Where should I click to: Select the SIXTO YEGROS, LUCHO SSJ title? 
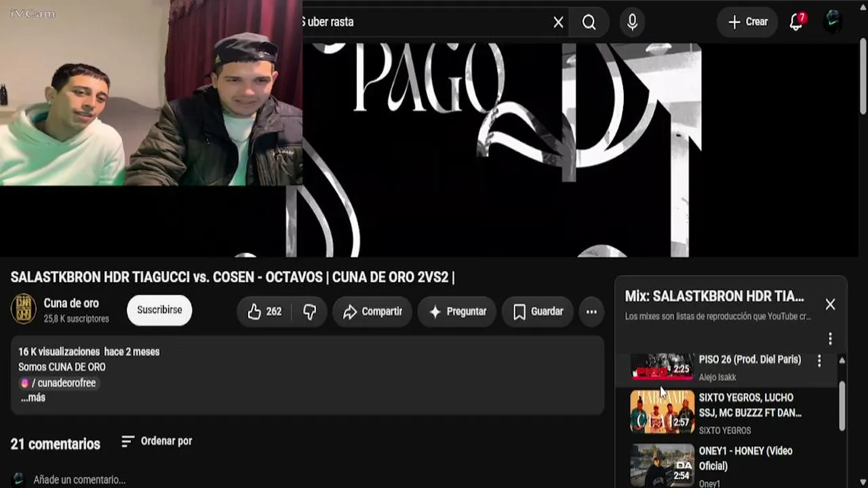coord(750,405)
